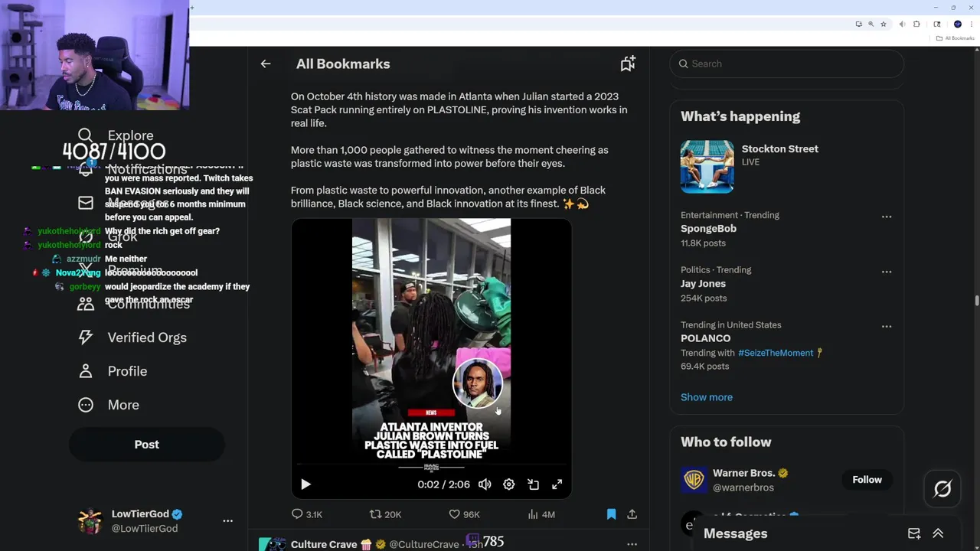Click the search field in the right sidebar

click(787, 64)
